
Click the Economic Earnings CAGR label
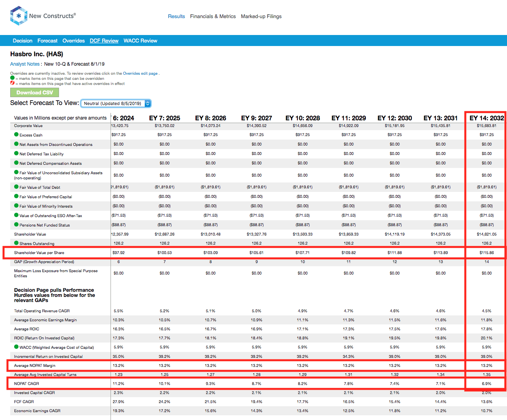point(37,411)
